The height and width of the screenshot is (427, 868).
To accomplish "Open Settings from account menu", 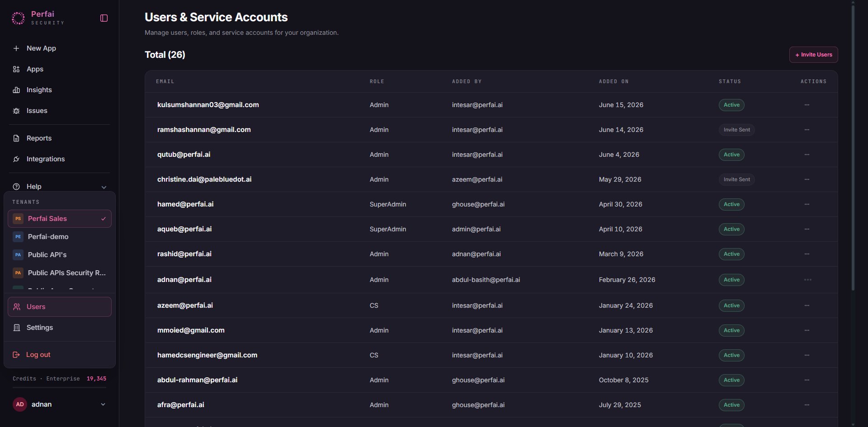I will coord(60,328).
